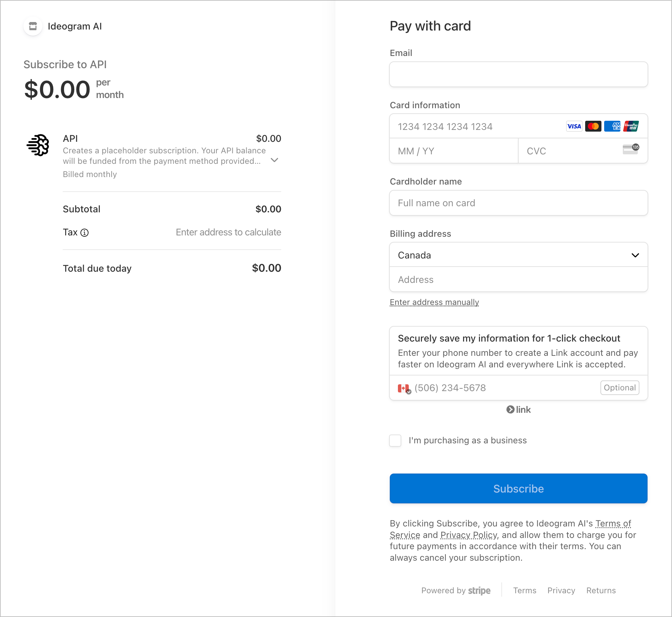The width and height of the screenshot is (672, 617).
Task: Expand the API subscription description
Action: [x=274, y=160]
